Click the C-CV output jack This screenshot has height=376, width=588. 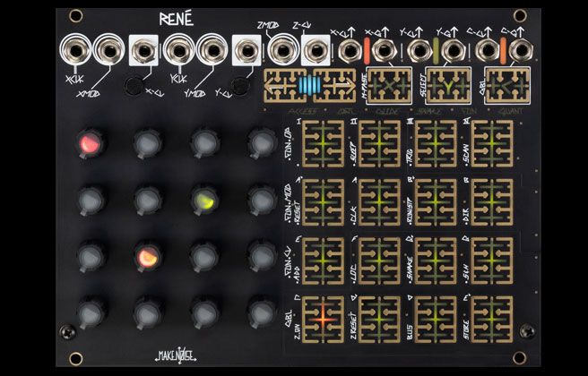pos(488,50)
